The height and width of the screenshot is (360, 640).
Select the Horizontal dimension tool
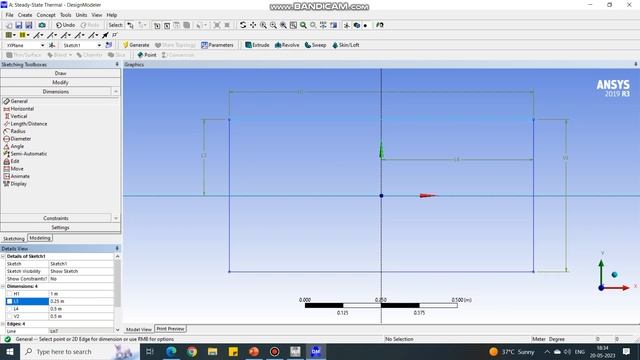click(x=18, y=109)
